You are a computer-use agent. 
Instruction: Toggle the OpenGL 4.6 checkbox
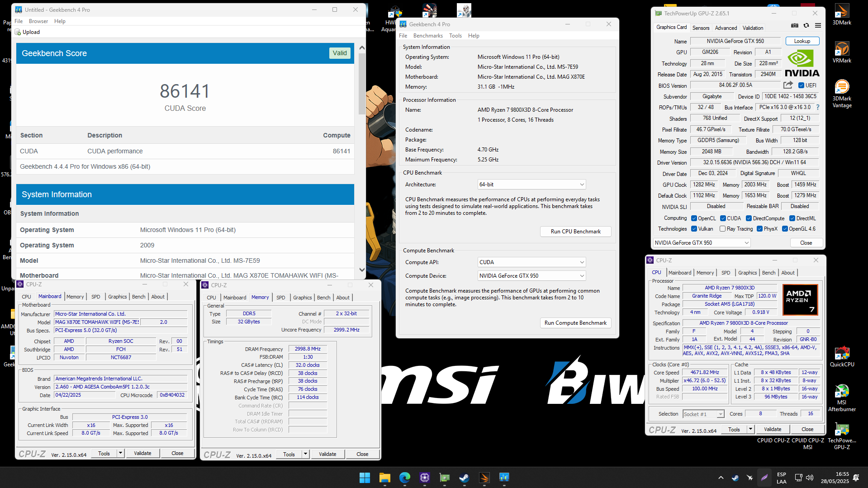[785, 229]
